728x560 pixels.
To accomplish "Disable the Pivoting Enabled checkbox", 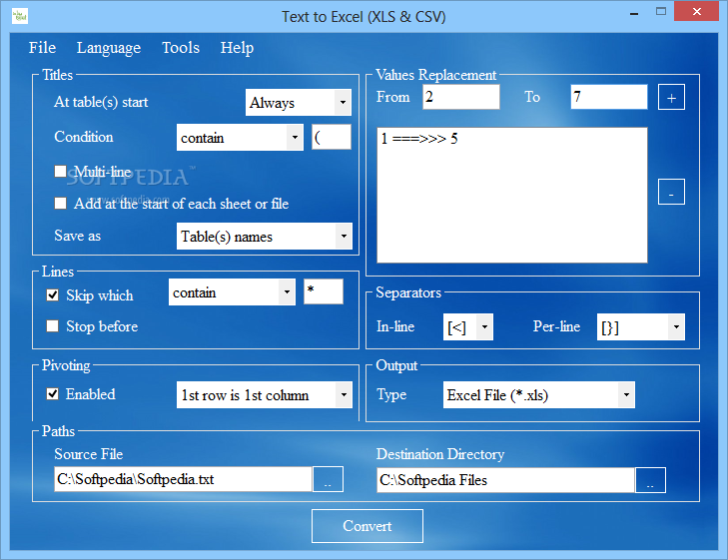I will tap(53, 394).
